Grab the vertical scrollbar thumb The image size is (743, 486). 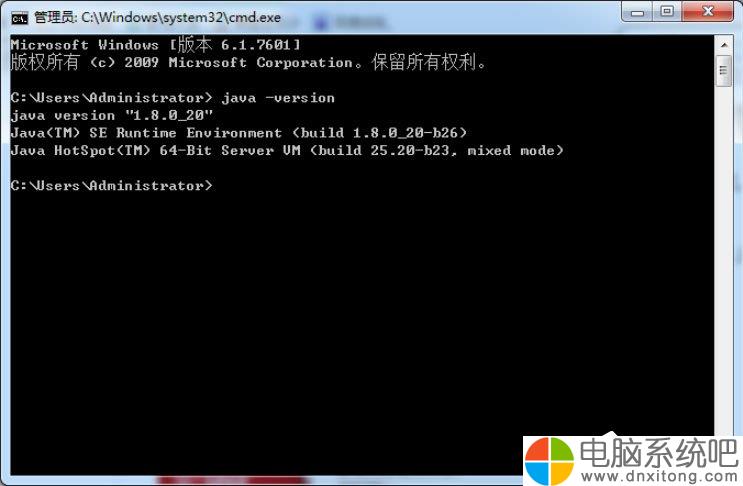point(724,71)
